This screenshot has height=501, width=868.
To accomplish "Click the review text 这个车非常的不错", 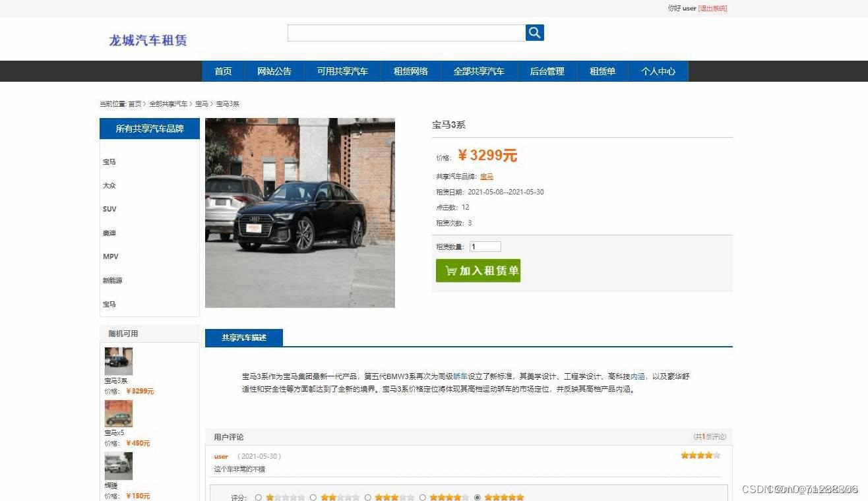I will click(239, 469).
